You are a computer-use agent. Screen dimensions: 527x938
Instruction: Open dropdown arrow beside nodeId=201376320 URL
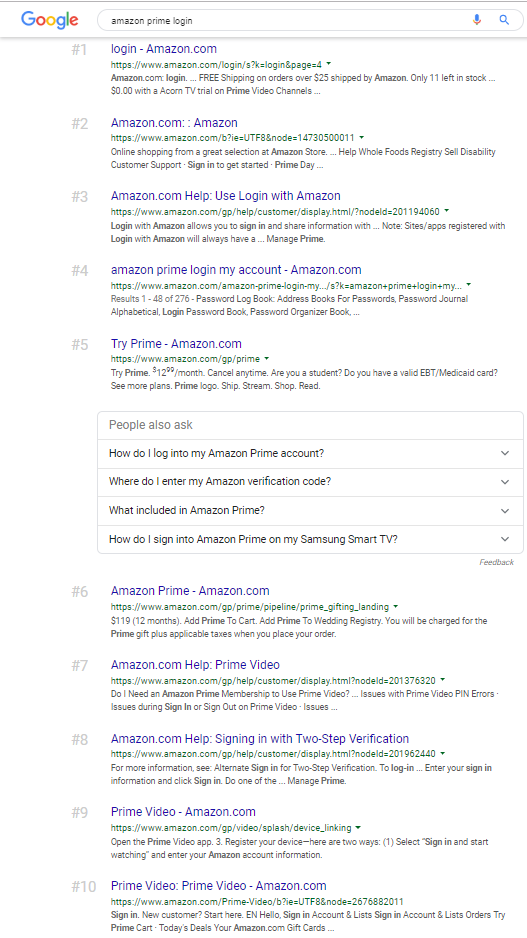click(442, 680)
